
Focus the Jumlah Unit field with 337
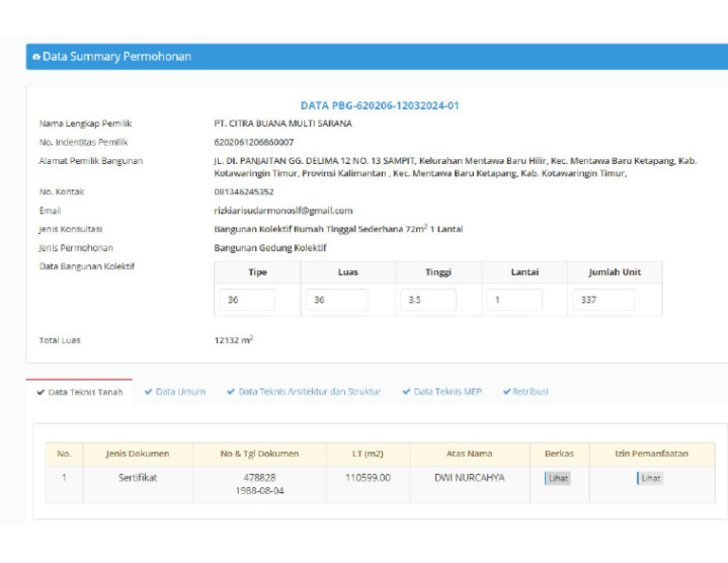tap(604, 300)
